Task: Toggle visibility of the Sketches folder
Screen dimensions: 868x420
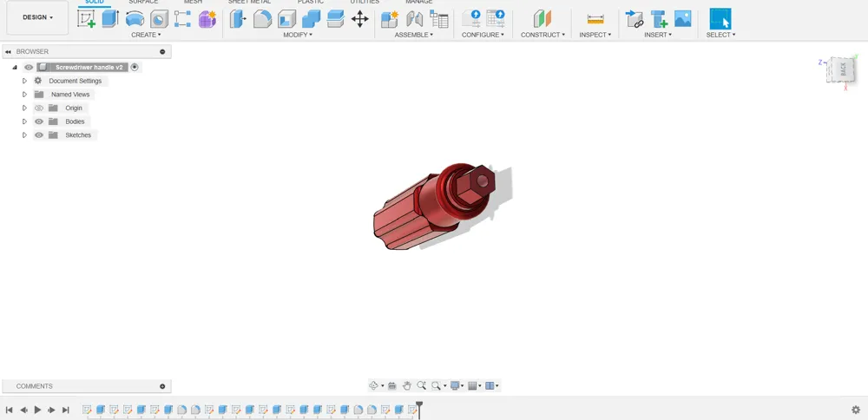Action: (39, 135)
